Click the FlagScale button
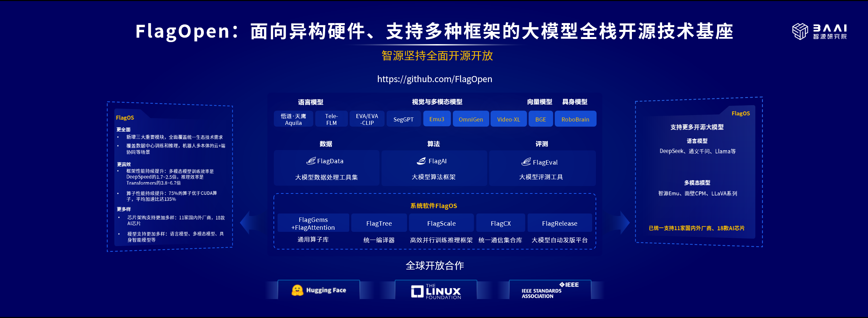This screenshot has width=868, height=318. point(442,223)
